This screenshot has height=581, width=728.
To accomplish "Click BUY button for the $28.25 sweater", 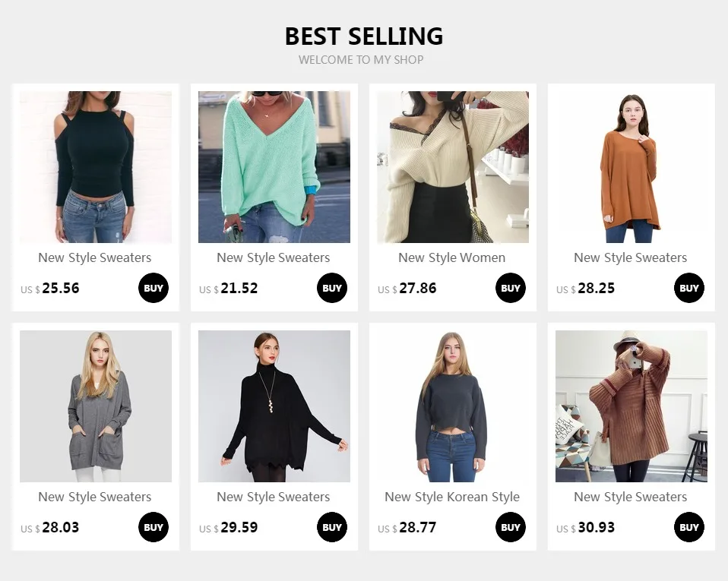I will pos(689,288).
